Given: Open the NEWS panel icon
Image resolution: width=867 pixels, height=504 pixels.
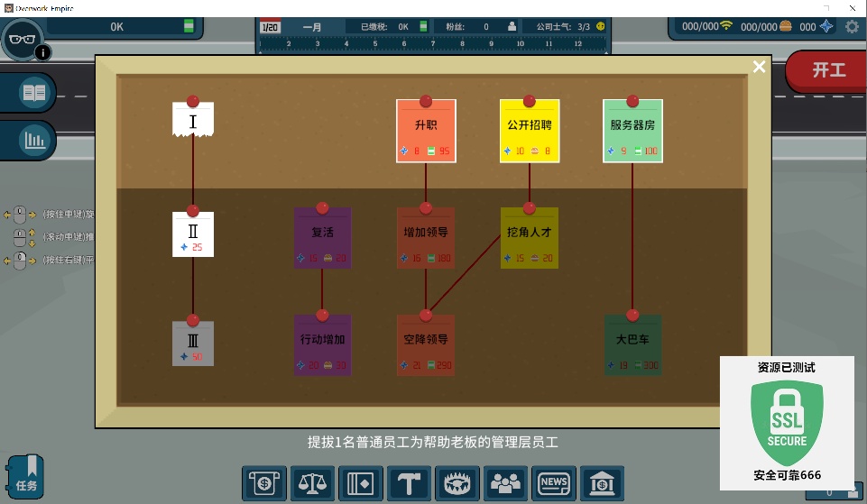Looking at the screenshot, I should click(x=553, y=483).
